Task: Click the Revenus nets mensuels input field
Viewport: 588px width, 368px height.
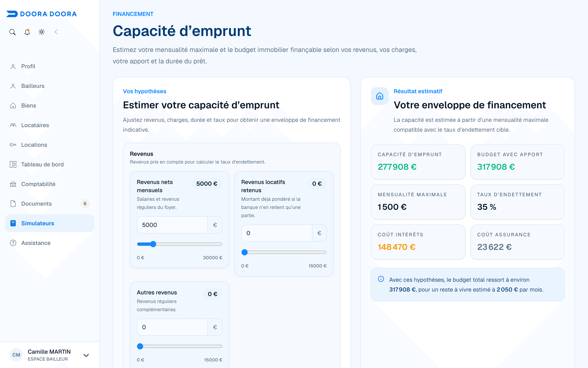Action: [172, 225]
